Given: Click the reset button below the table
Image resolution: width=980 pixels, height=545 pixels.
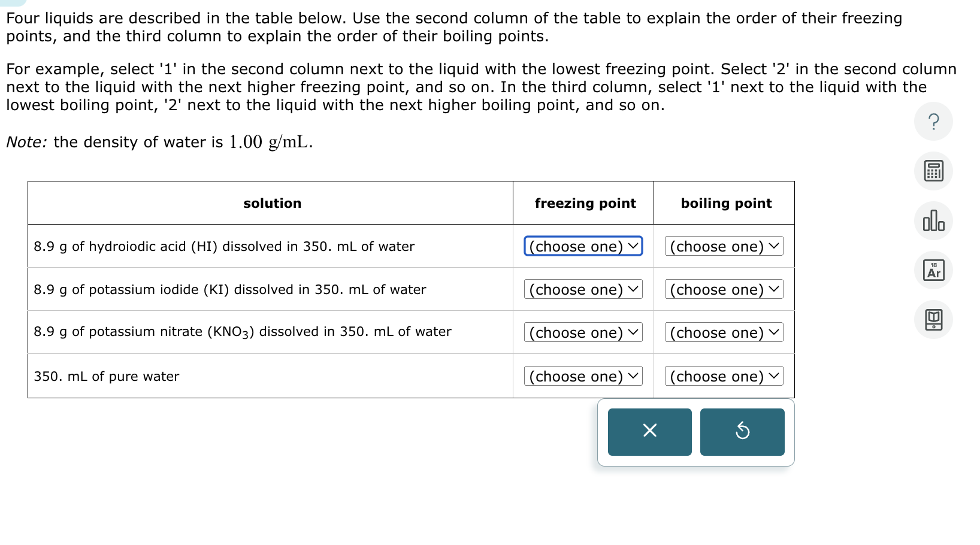Looking at the screenshot, I should [x=742, y=431].
